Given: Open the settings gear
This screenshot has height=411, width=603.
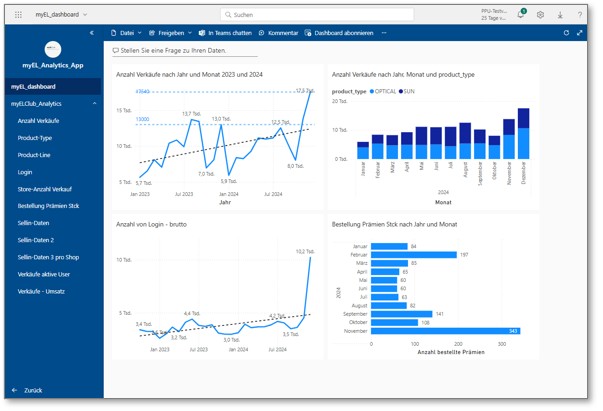Looking at the screenshot, I should 540,15.
